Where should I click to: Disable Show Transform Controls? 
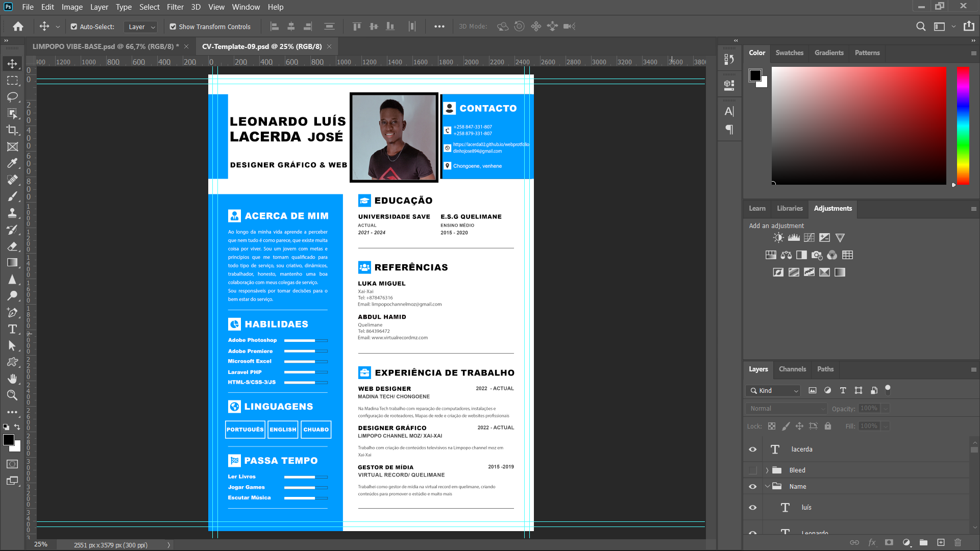tap(173, 27)
